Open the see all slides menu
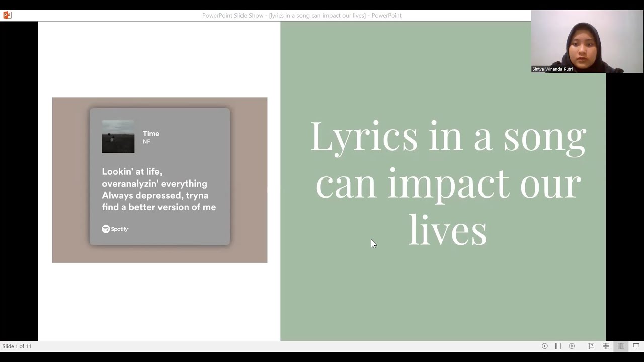This screenshot has width=644, height=362. point(558,346)
